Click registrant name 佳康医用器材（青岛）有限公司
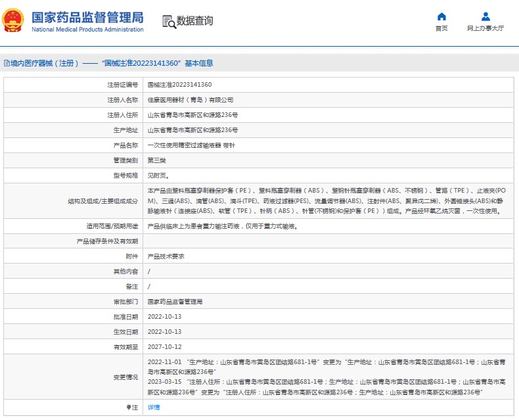The image size is (519, 420). click(191, 100)
